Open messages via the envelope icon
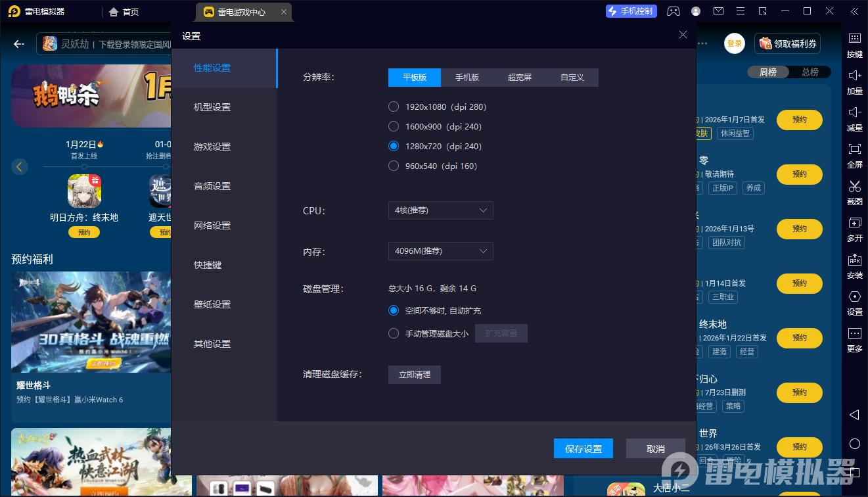This screenshot has width=868, height=497. pyautogui.click(x=718, y=11)
